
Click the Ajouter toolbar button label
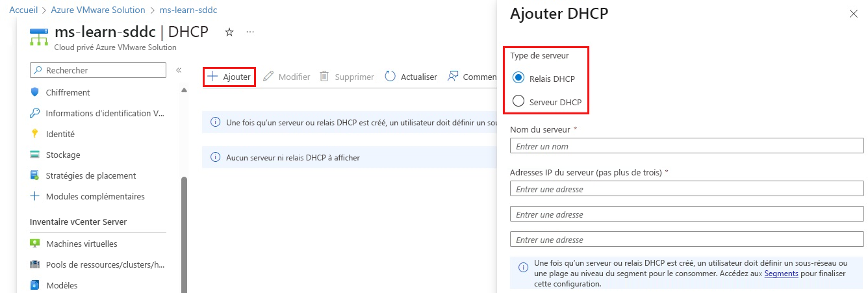click(x=236, y=77)
